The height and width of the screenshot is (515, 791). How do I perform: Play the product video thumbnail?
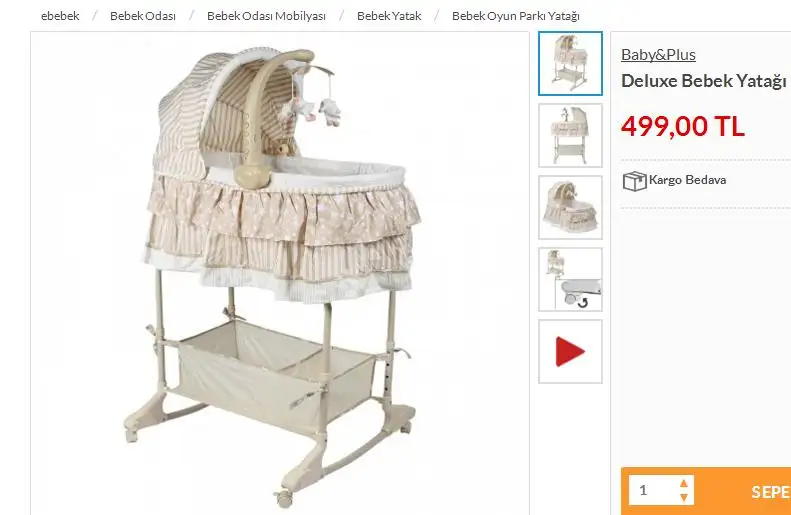pyautogui.click(x=570, y=352)
